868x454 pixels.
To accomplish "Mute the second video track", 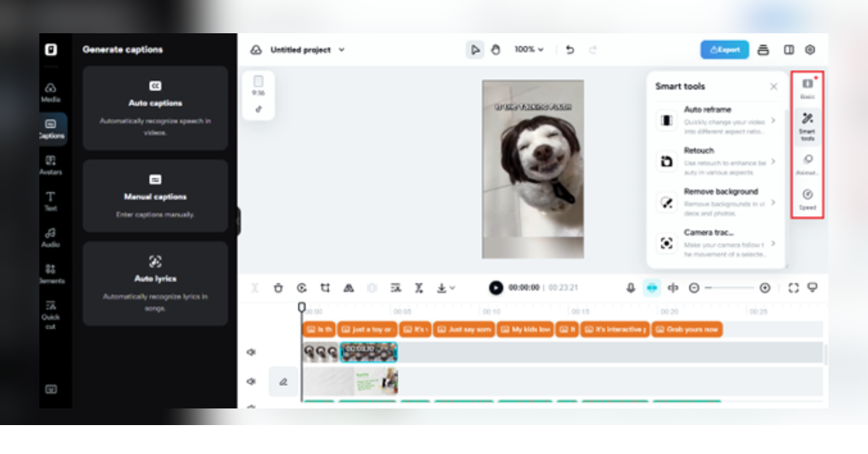I will pos(251,381).
